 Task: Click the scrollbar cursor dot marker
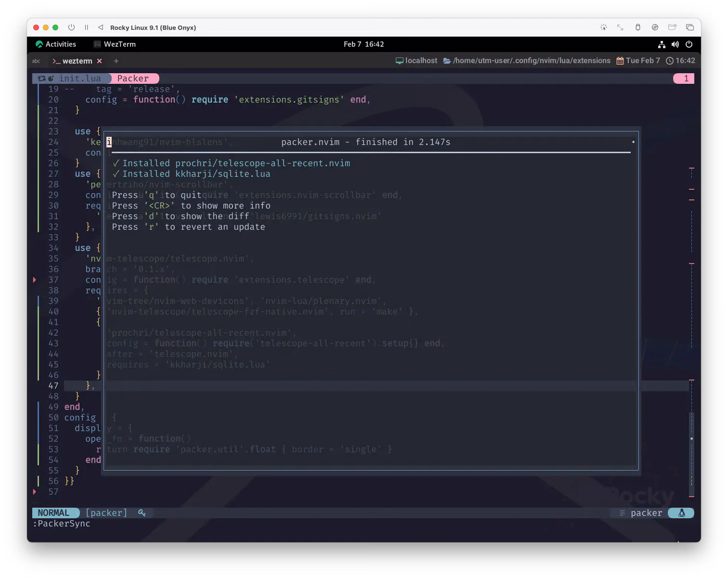pyautogui.click(x=691, y=439)
